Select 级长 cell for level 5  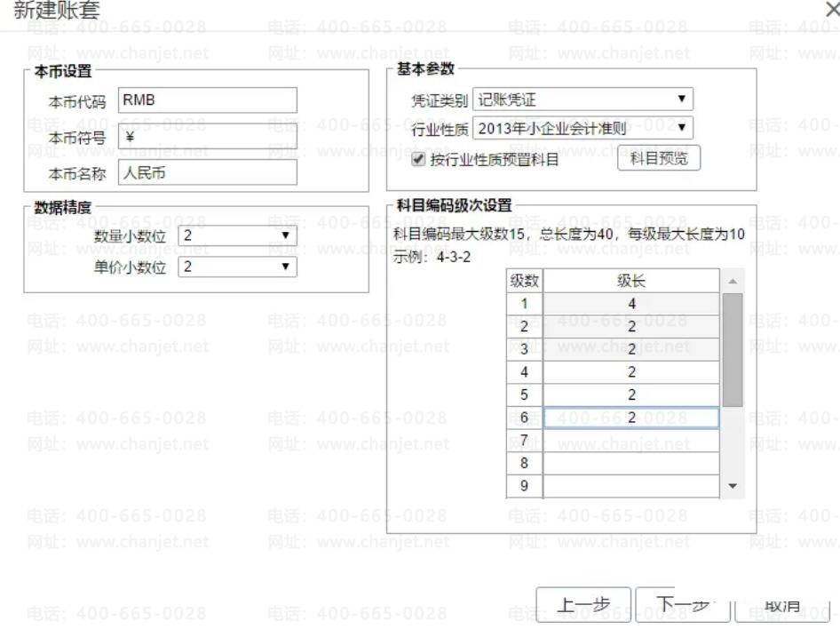631,394
